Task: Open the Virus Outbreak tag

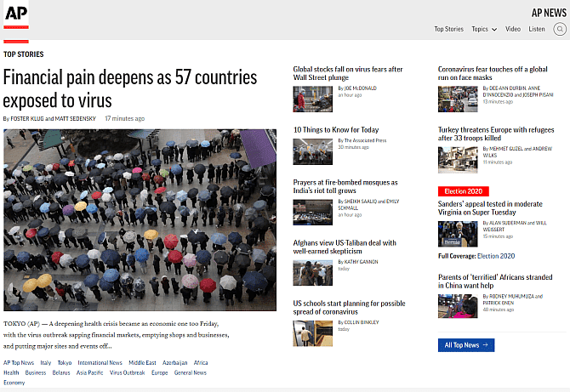Action: pyautogui.click(x=128, y=372)
